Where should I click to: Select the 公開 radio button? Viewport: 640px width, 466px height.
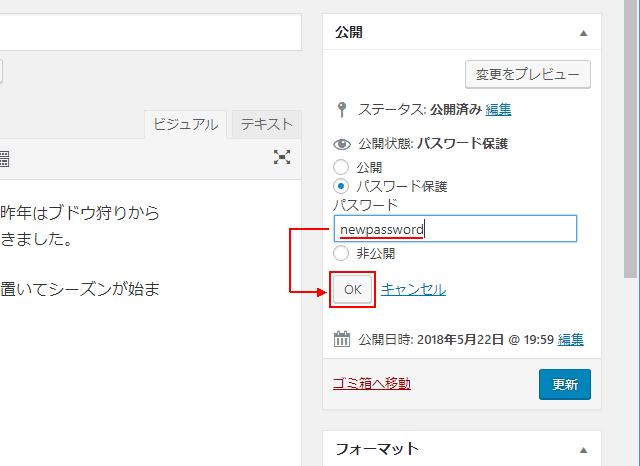[341, 167]
